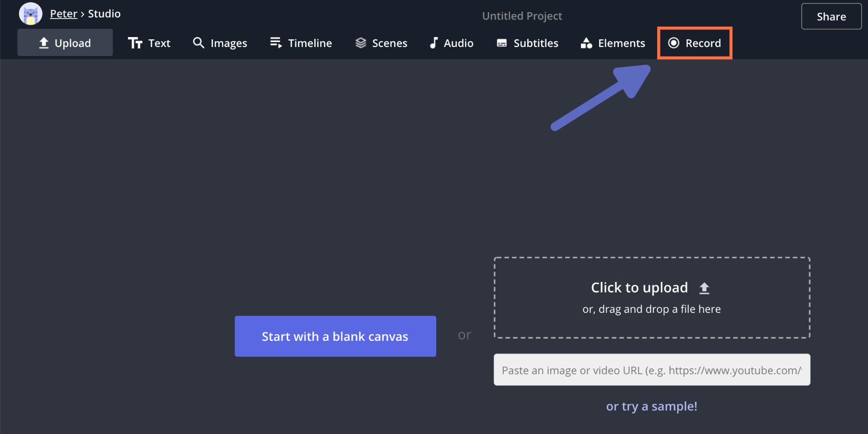Viewport: 868px width, 434px height.
Task: Select the Text tool icon
Action: 135,43
